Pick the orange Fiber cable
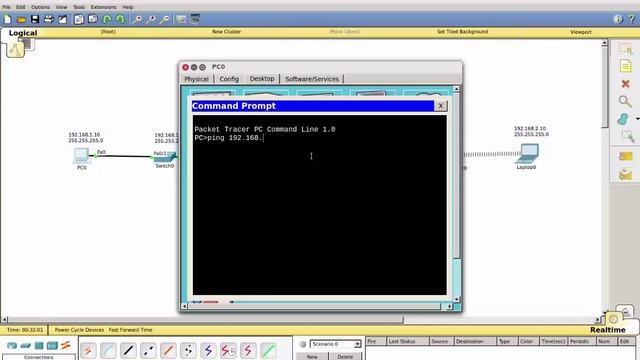This screenshot has width=640, height=360. 168,351
